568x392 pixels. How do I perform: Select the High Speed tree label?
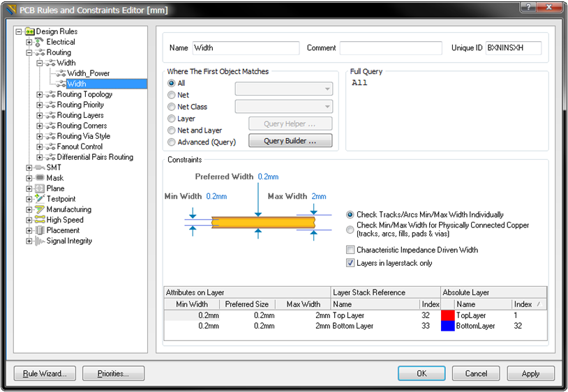65,220
